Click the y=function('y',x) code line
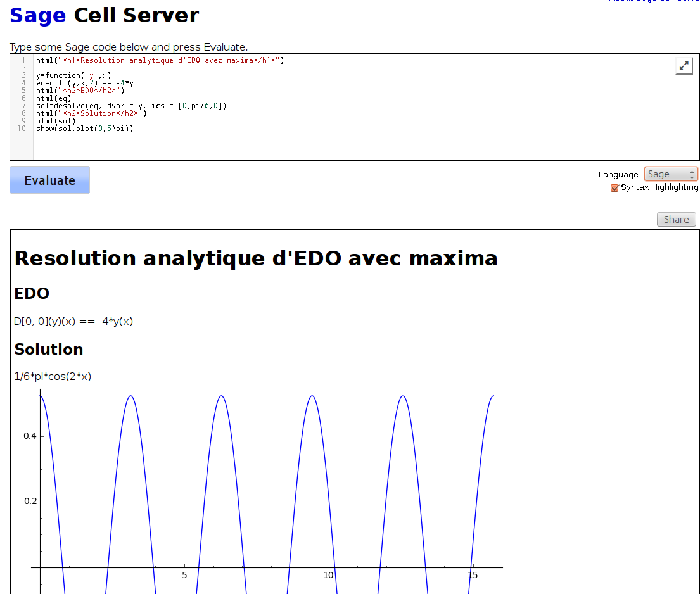 [73, 75]
